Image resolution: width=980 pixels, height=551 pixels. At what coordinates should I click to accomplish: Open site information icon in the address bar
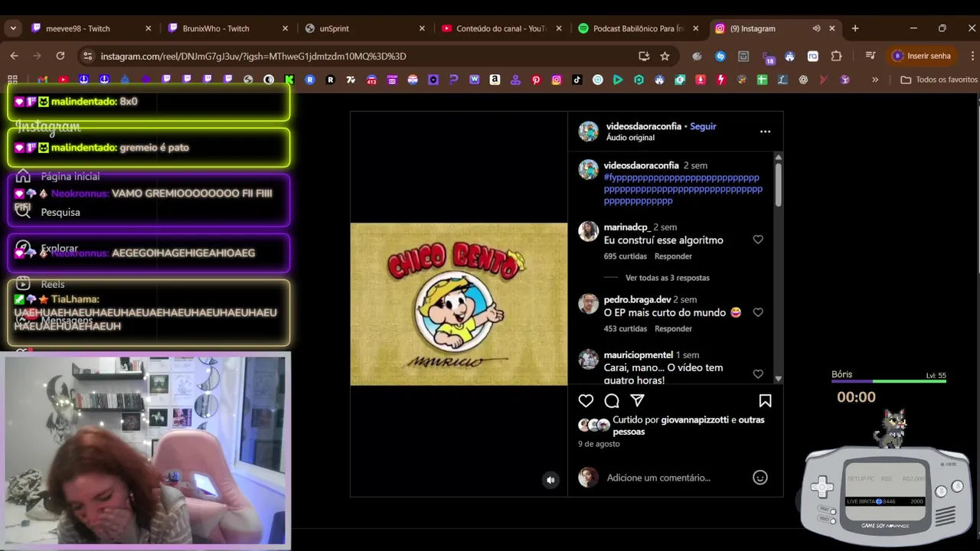click(x=88, y=56)
